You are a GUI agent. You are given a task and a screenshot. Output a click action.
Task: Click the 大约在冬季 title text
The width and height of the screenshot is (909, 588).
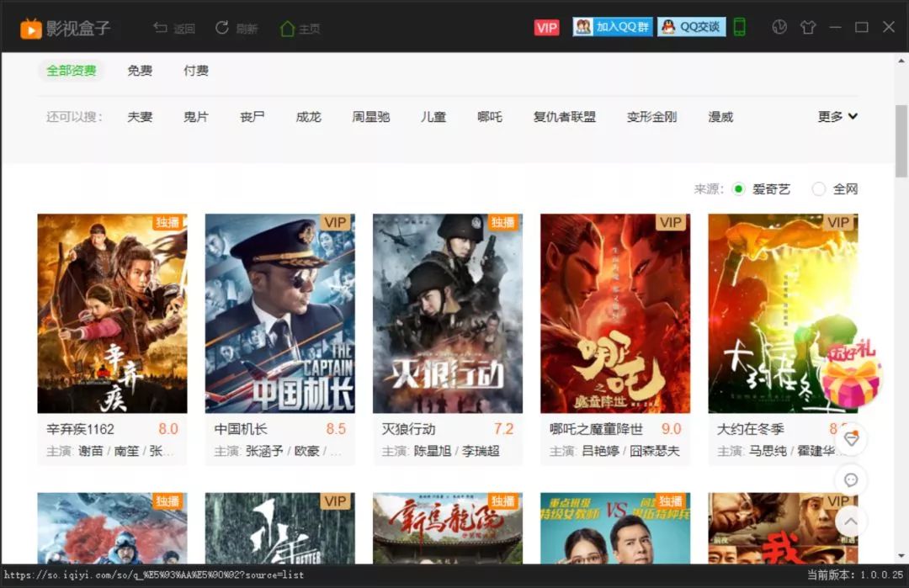point(751,429)
